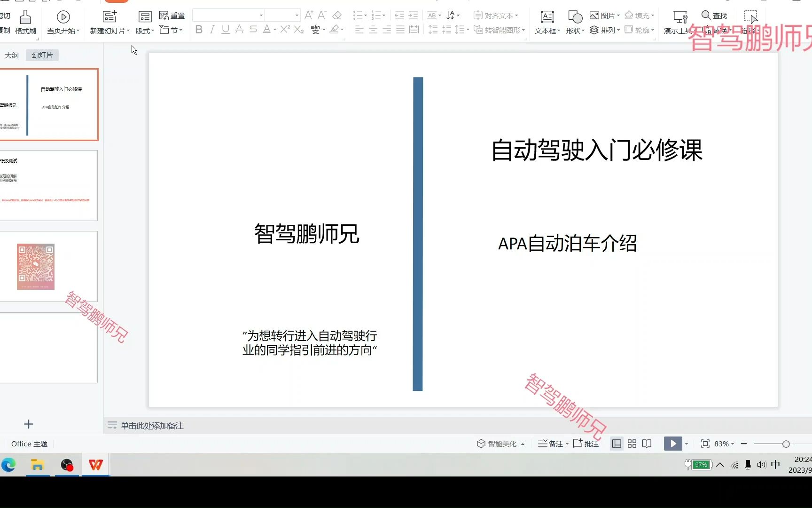Adjust the zoom slider handle
The width and height of the screenshot is (812, 508).
786,444
